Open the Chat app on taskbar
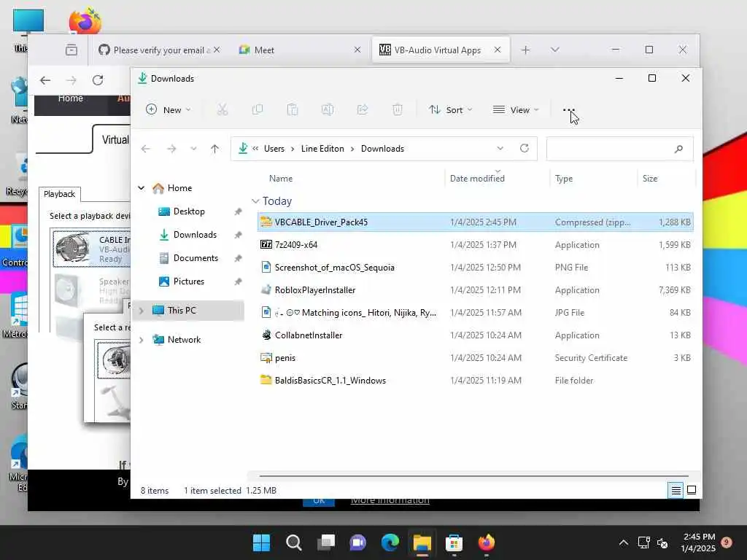This screenshot has height=560, width=747. [357, 542]
